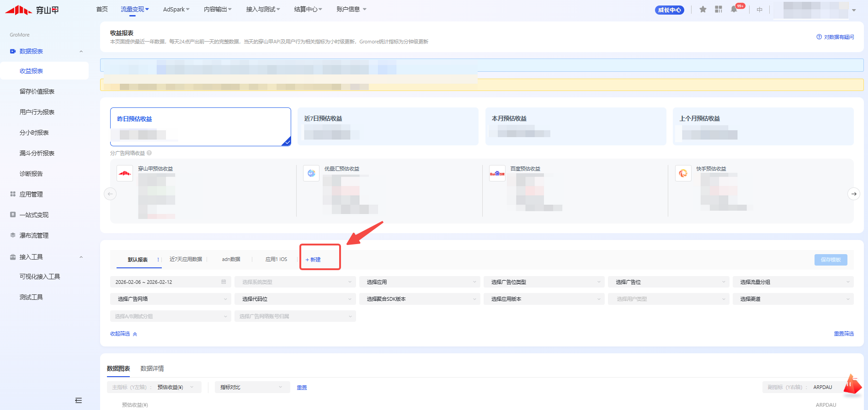
Task: Click the three-dot menu beside 默认报表 tab
Action: (158, 260)
